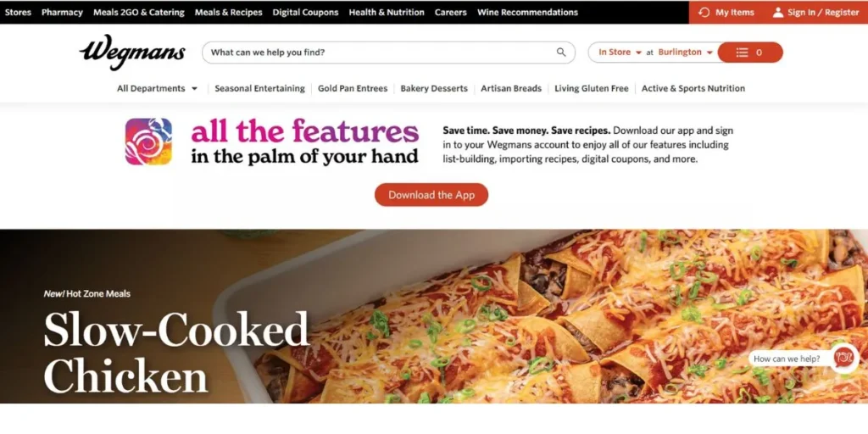Go to Digital Coupons in top bar
868x434 pixels.
pos(305,12)
